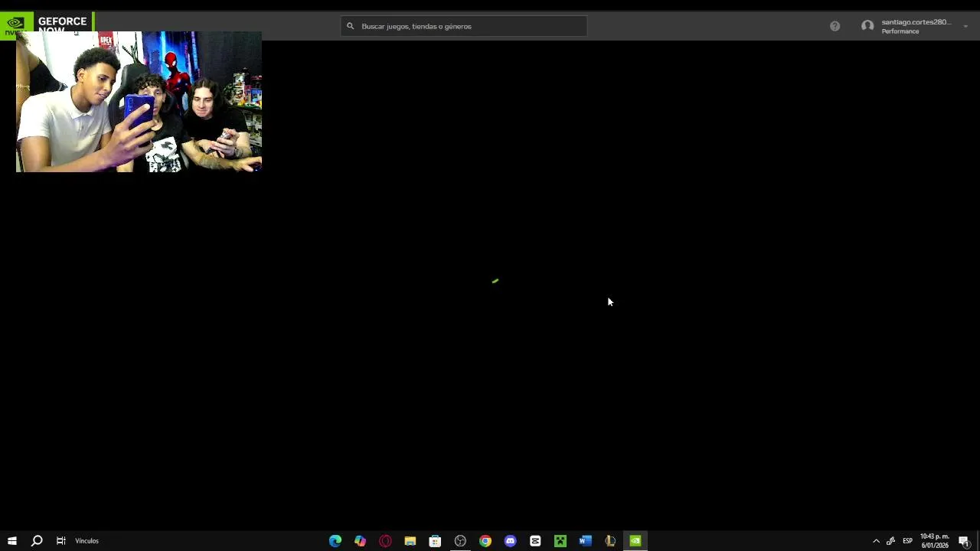
Task: Open the taskbar clock and date
Action: 934,541
